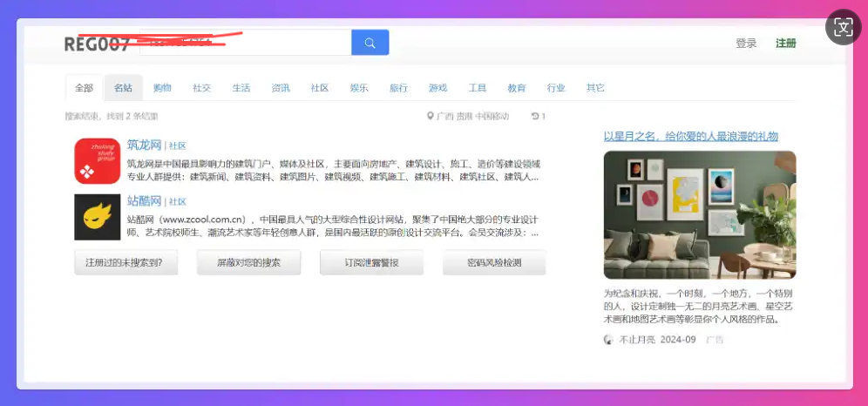Viewport: 868px width, 406px height.
Task: Click the 注册 link
Action: [785, 44]
